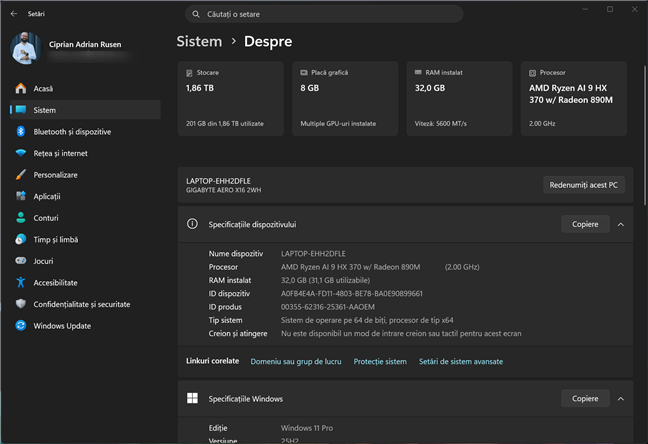The width and height of the screenshot is (648, 444).
Task: Click the Bluetooth icon in sidebar
Action: (x=21, y=131)
